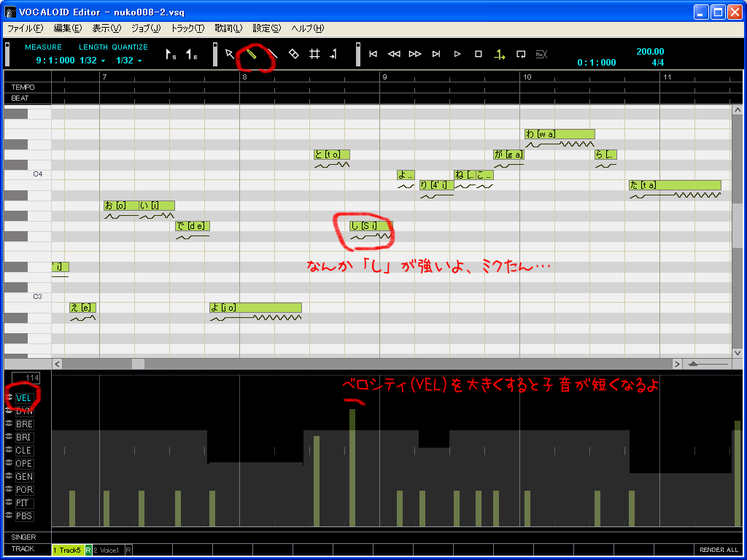Screen dimensions: 747x560
Task: Toggle eye icon beside CLE
Action: 9,449
